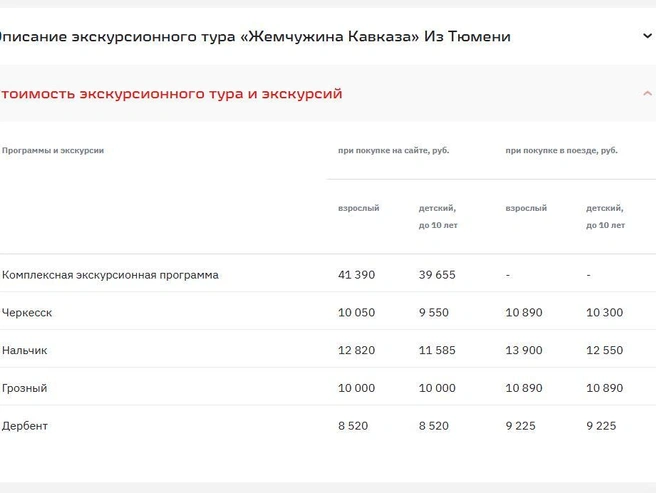The image size is (656, 493).
Task: Select 'детский, до 10 лет' under site purchase
Action: (x=438, y=216)
